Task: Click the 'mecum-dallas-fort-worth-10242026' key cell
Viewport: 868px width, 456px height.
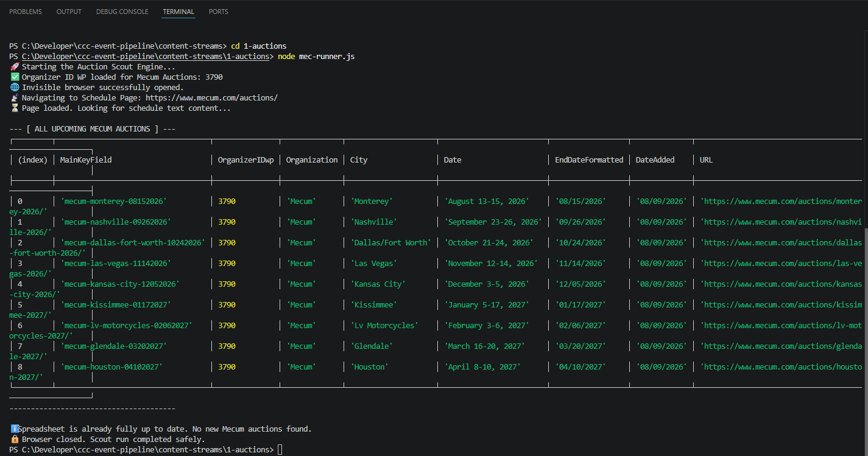Action: (133, 243)
